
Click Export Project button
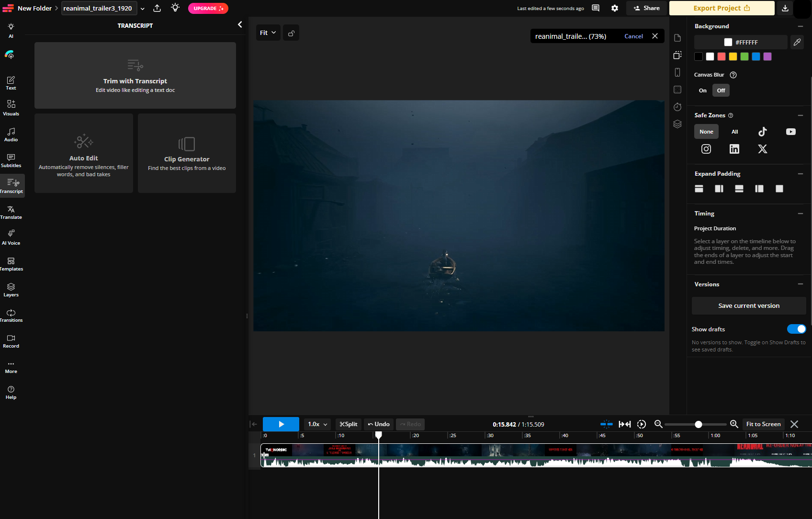click(x=722, y=8)
